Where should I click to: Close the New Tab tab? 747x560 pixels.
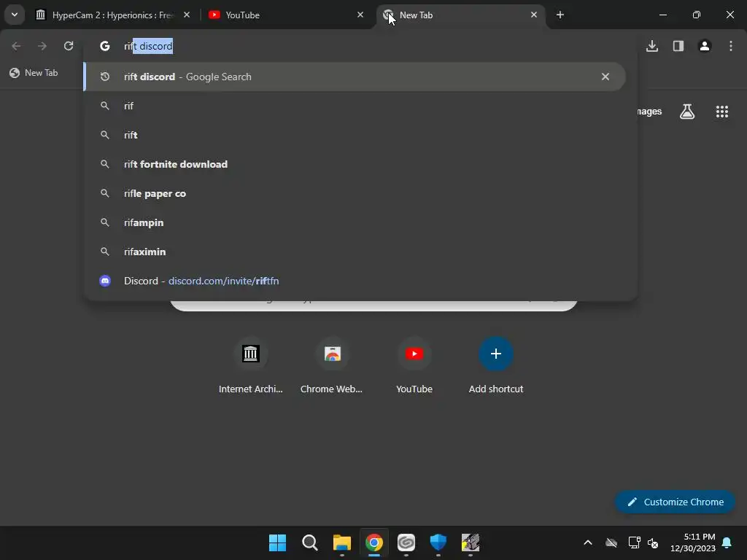[x=533, y=15]
